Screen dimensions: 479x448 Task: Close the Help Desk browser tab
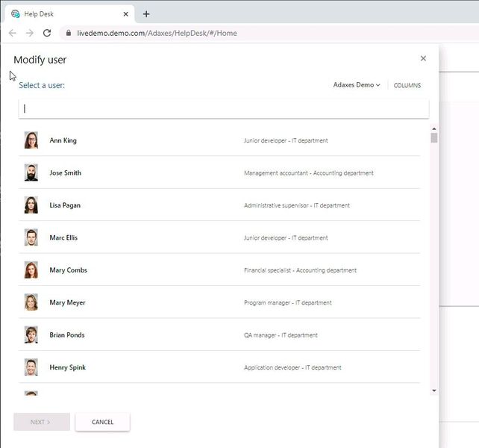click(125, 14)
